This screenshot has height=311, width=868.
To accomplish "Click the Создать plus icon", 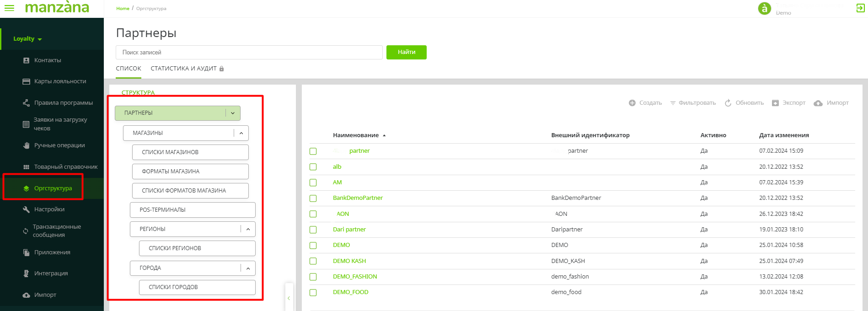I will click(632, 103).
